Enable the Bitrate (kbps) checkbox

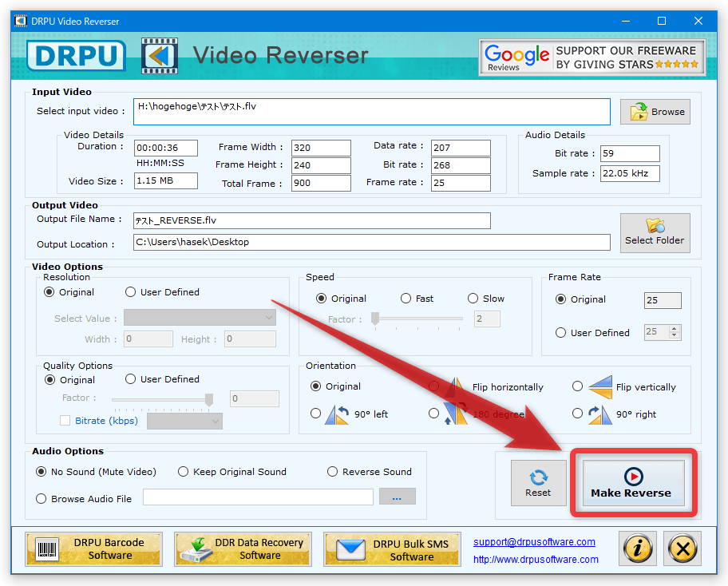pos(65,421)
